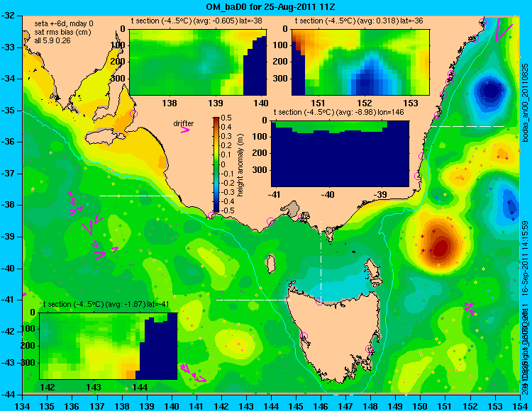Click the 154 label on the main longitude axis
Screen dimensions: 532x411
(x=520, y=406)
